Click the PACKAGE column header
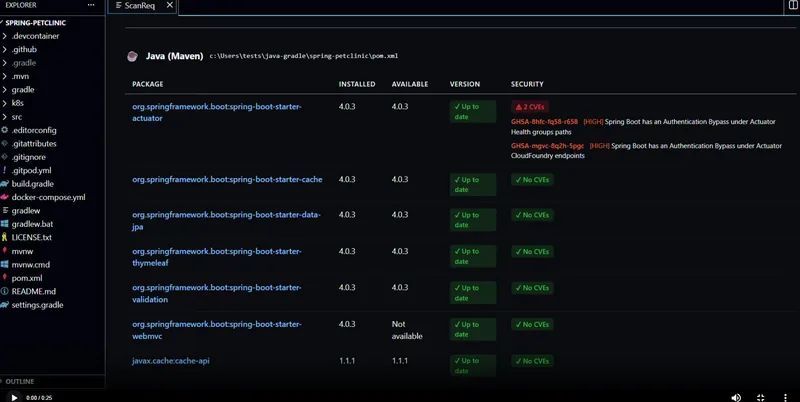 pyautogui.click(x=147, y=84)
